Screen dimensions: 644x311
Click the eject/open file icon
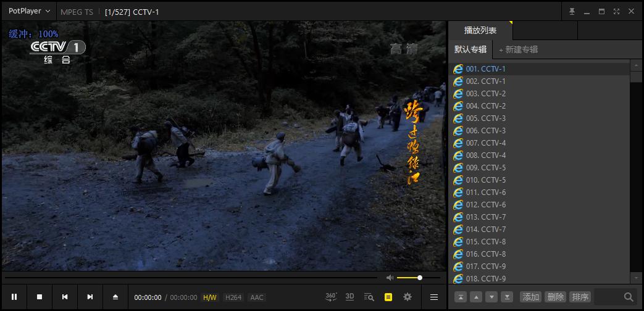pos(115,297)
